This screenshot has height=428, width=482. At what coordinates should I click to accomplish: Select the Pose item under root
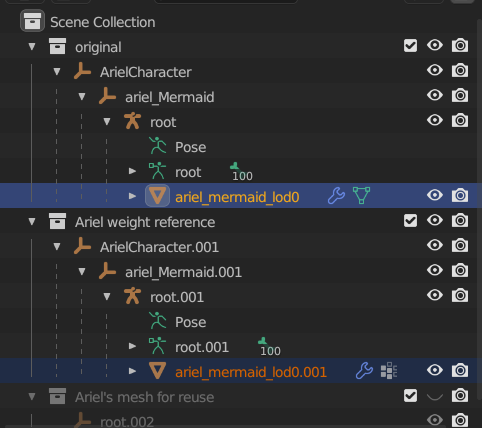point(191,147)
